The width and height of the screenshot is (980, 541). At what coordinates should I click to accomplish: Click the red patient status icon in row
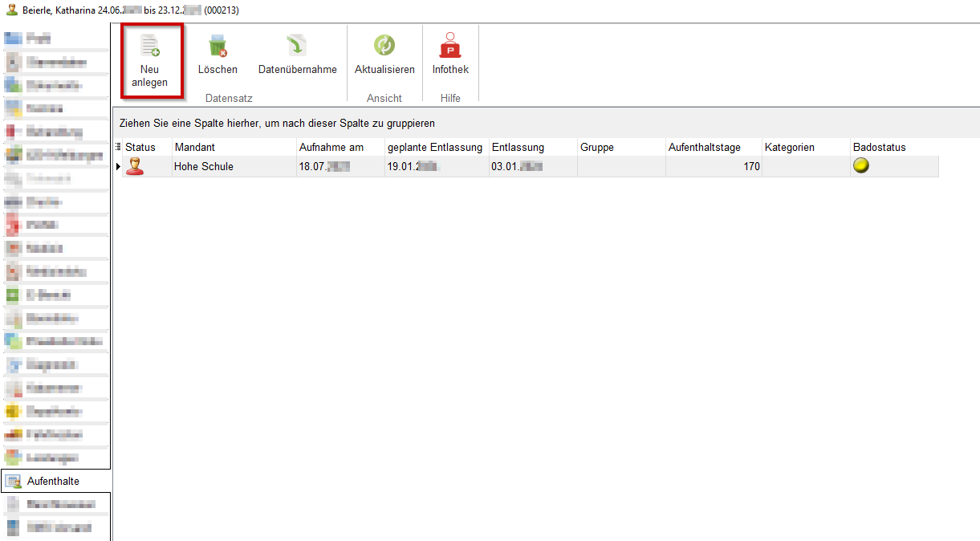coord(135,167)
